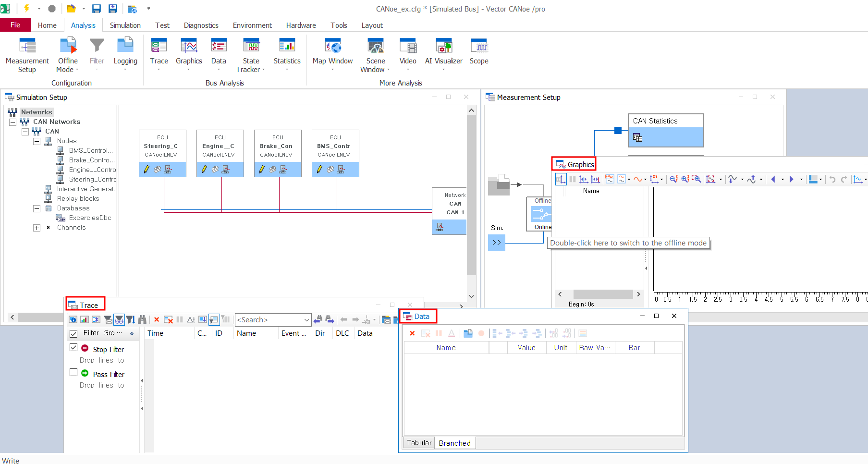
Task: Open the Graphics ribbon button
Action: pyautogui.click(x=189, y=54)
